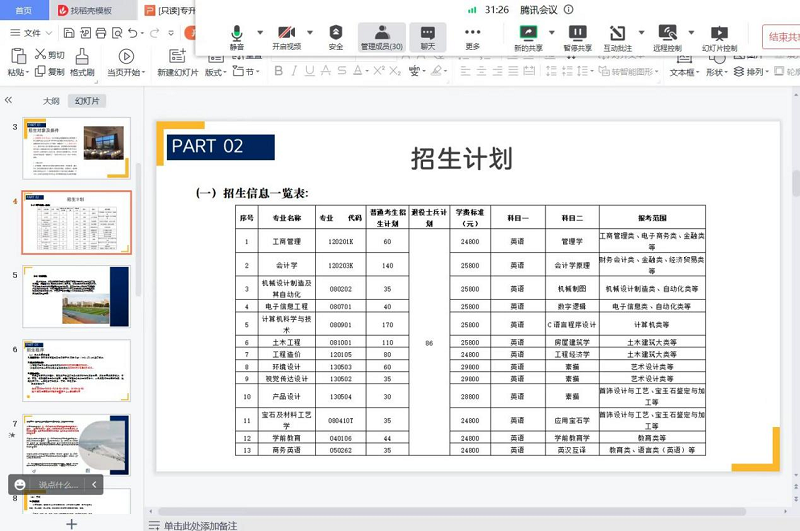
Task: Switch to the 首页 home tab
Action: point(23,10)
